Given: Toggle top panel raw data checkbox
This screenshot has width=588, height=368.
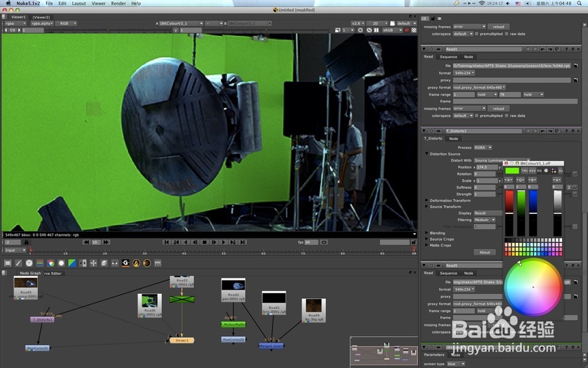Looking at the screenshot, I should tap(507, 34).
